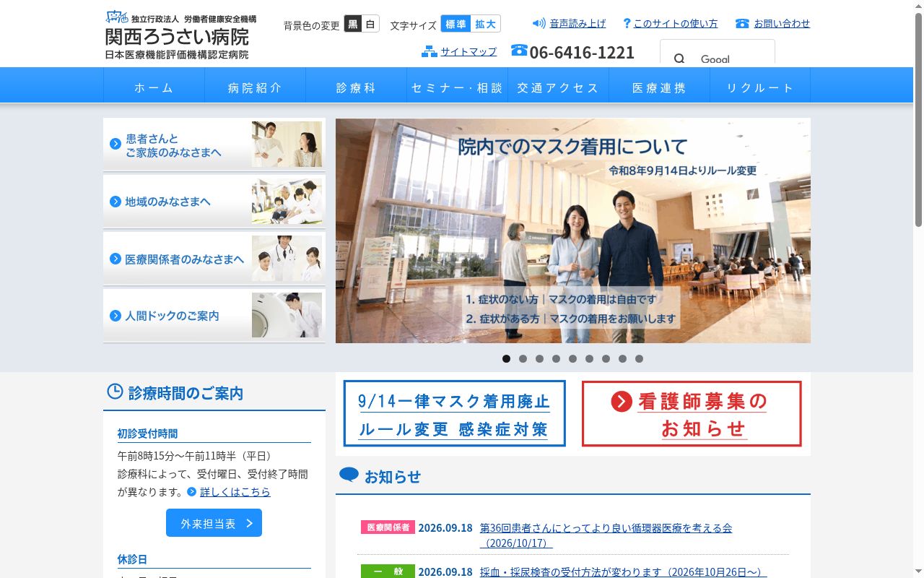
Task: Click the arrow icon beside 医療関係者のみなさまへ
Action: pyautogui.click(x=115, y=259)
